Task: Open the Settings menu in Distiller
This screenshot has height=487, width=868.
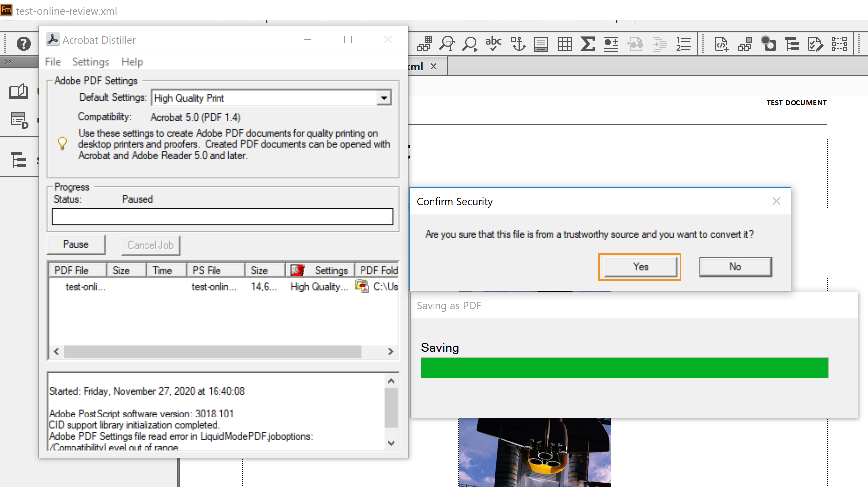Action: pos(90,62)
